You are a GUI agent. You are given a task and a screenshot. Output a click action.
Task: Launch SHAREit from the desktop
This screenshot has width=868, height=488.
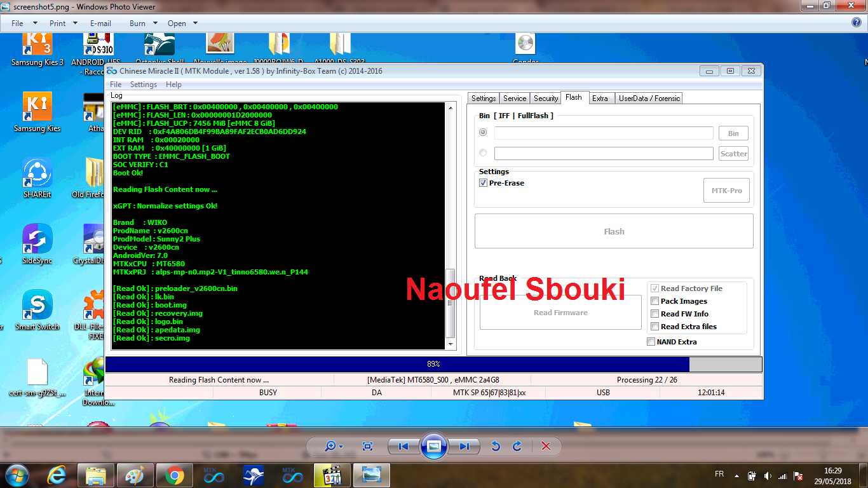(x=37, y=178)
